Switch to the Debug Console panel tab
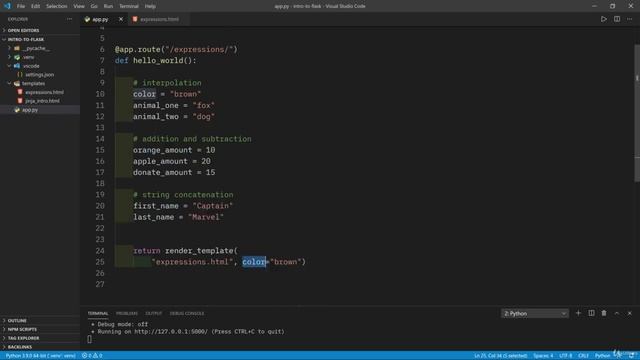Viewport: 640px width, 360px height. click(187, 313)
